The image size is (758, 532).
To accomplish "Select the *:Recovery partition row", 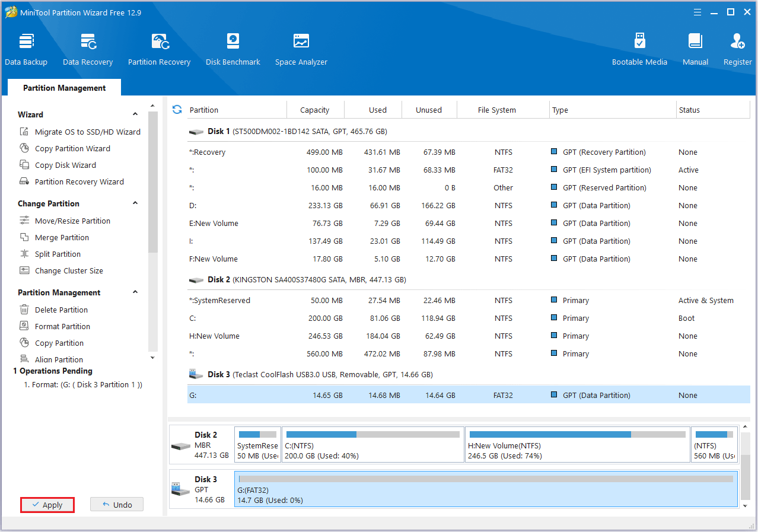I will (469, 152).
